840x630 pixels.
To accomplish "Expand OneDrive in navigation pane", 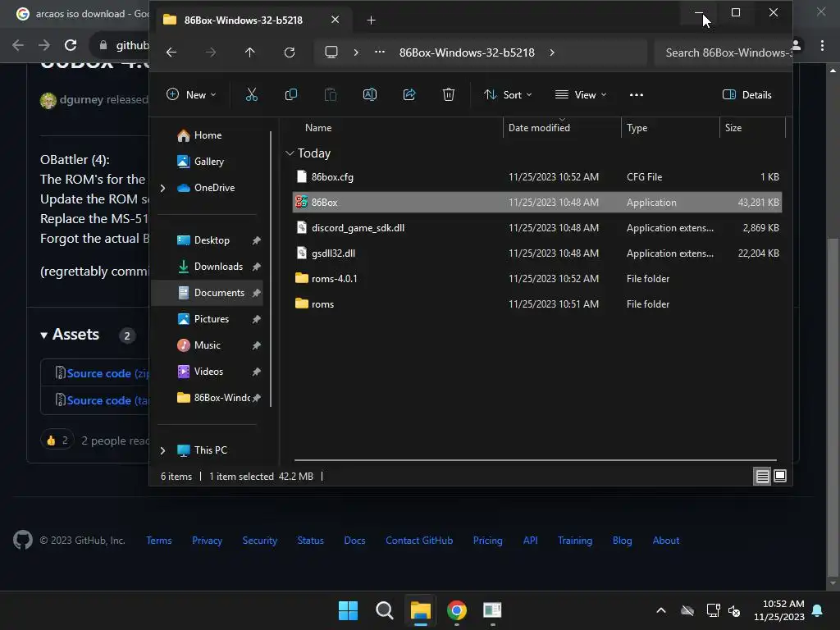I will 163,188.
